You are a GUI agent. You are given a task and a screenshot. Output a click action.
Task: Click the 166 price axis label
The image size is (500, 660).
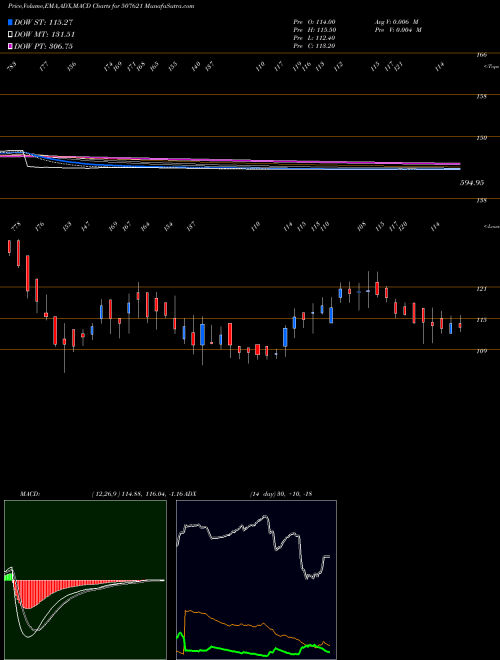(x=483, y=55)
